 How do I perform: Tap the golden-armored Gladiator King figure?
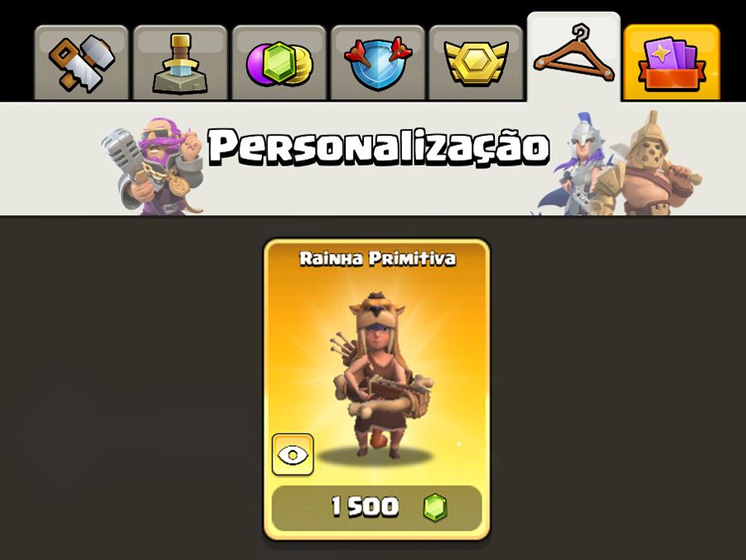(x=647, y=164)
